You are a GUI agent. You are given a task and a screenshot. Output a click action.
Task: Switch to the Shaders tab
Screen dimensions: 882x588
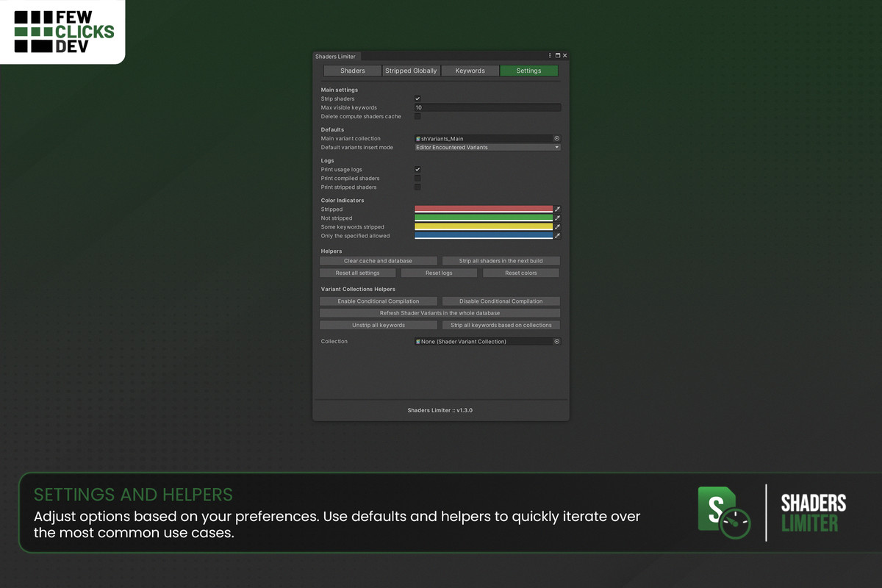[353, 71]
